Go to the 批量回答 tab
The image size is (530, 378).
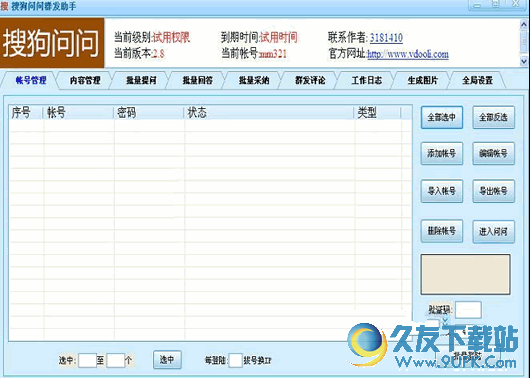pyautogui.click(x=198, y=80)
